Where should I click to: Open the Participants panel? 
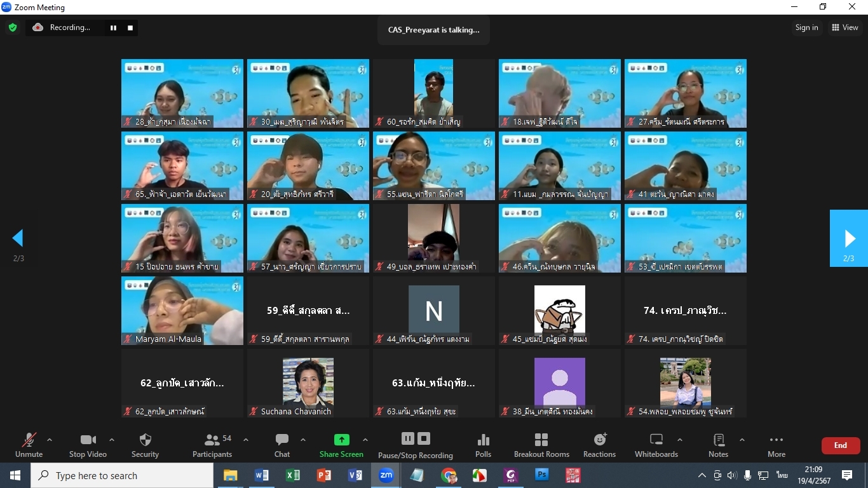(212, 445)
